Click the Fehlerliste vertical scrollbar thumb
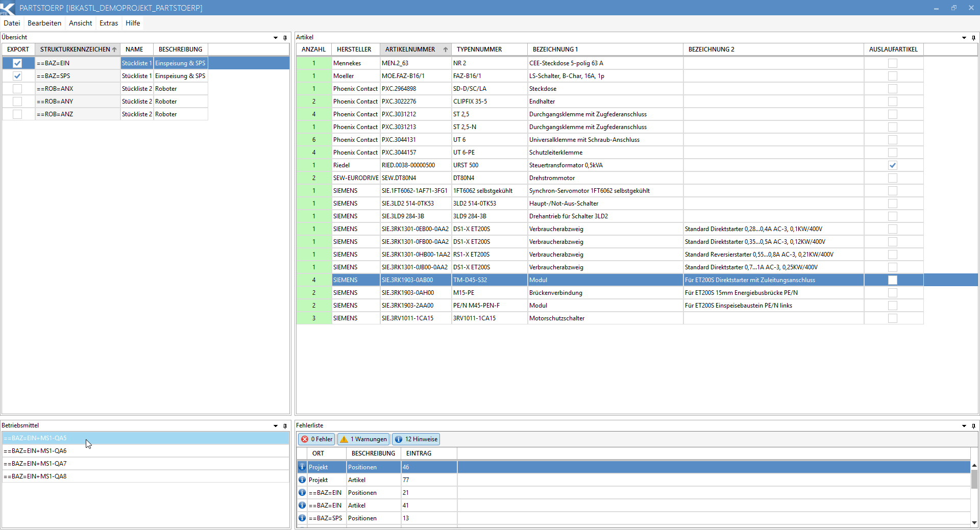This screenshot has width=980, height=530. point(974,479)
